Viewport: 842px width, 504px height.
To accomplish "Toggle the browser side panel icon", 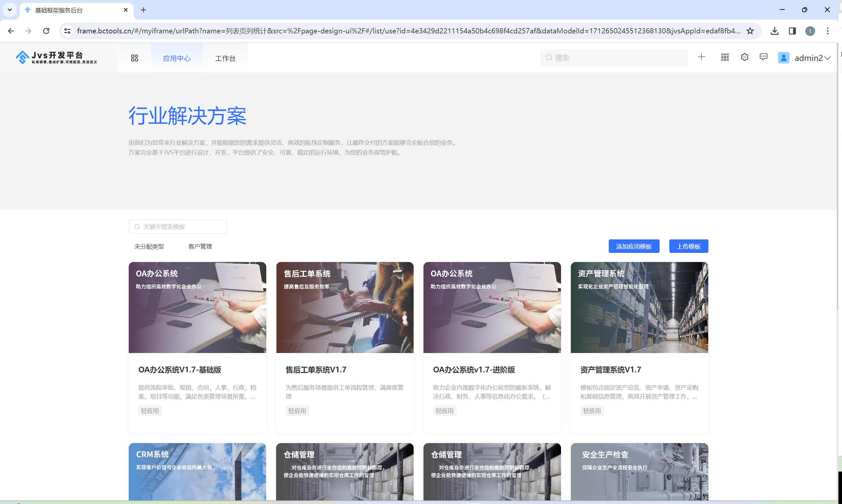I will click(x=792, y=31).
